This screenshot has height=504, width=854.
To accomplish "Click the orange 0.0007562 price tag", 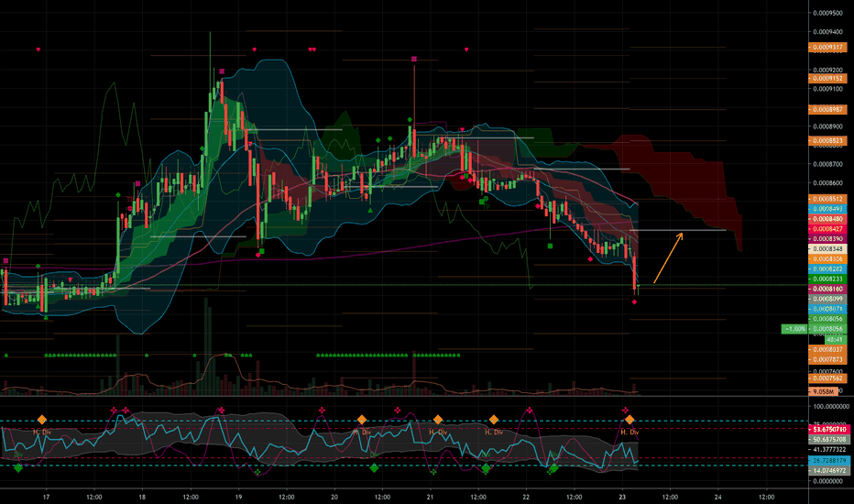I will 827,378.
